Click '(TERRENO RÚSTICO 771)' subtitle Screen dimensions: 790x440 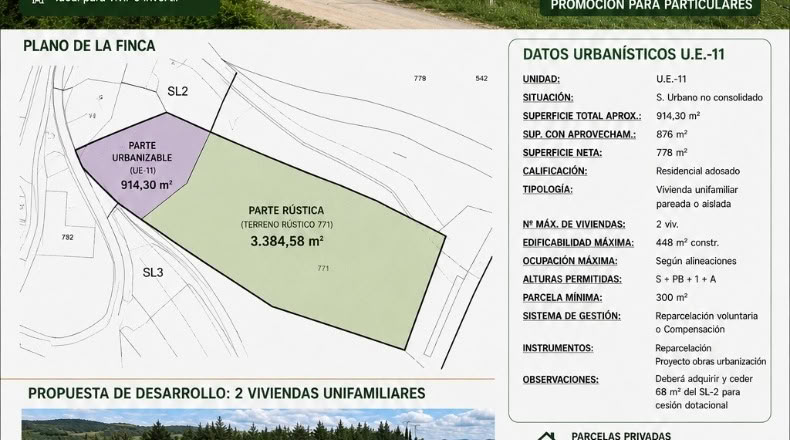click(x=287, y=225)
